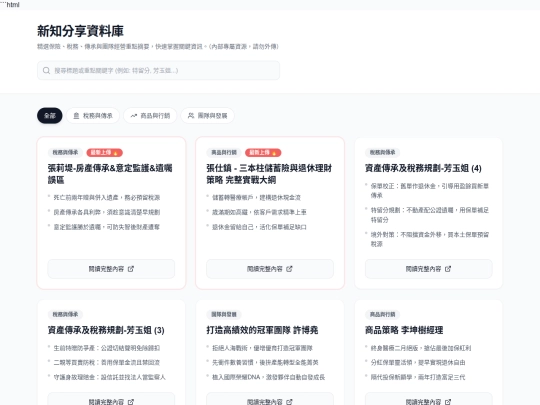The width and height of the screenshot is (540, 405).
Task: Click the page heading 新知分享資料庫
Action: pyautogui.click(x=80, y=31)
